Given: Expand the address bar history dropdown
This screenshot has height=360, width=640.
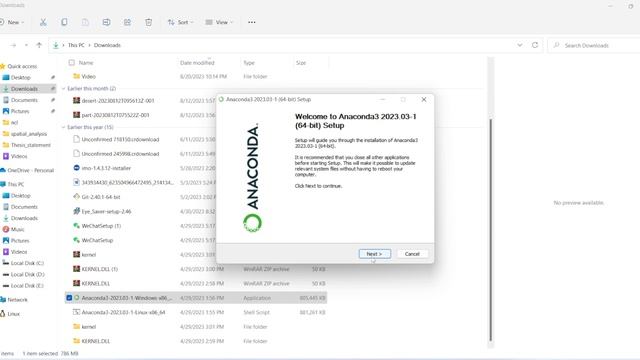Looking at the screenshot, I should coord(520,45).
